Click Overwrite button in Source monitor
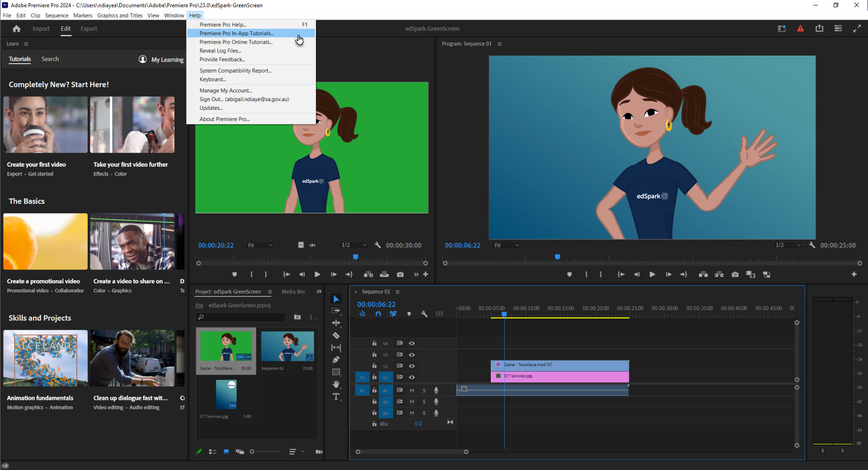 (384, 274)
